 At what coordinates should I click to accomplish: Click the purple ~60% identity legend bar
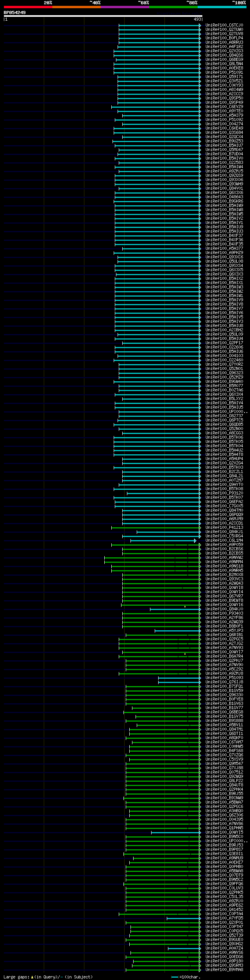(125, 7)
